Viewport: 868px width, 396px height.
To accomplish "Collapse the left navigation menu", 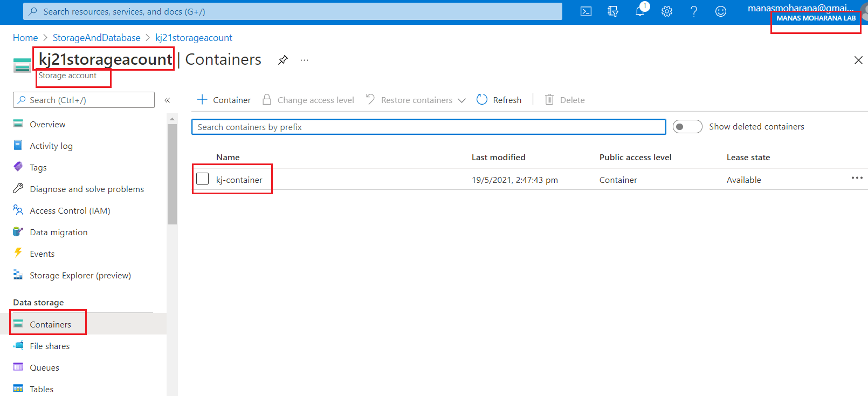I will pos(167,100).
